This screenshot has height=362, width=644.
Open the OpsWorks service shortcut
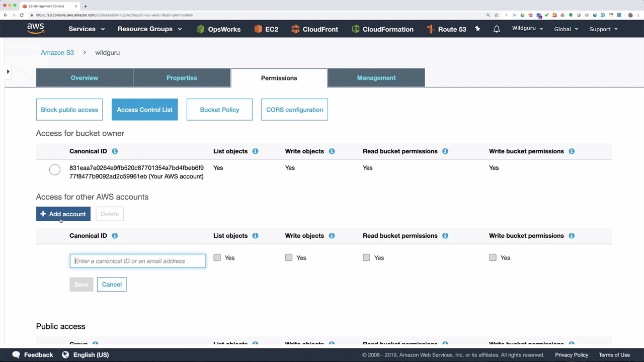tap(218, 29)
